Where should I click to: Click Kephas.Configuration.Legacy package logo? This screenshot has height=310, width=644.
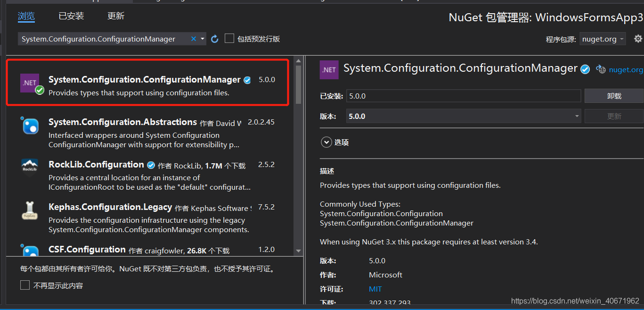pyautogui.click(x=30, y=210)
